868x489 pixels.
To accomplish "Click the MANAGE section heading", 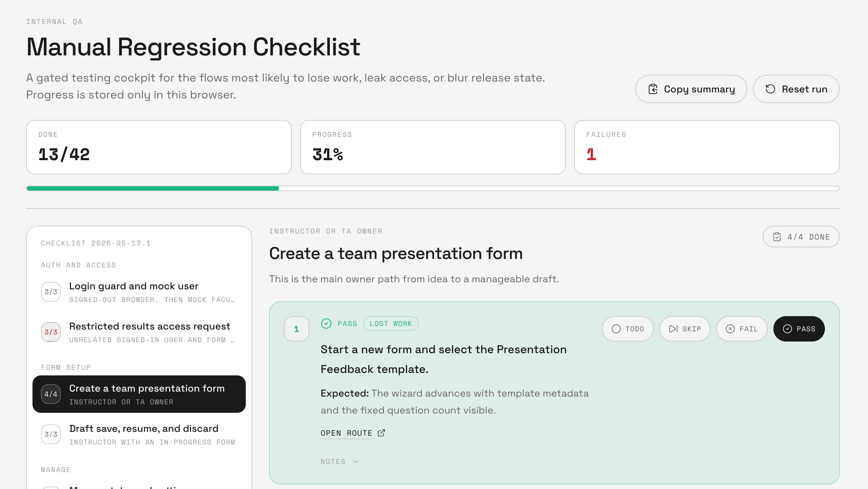I will [56, 470].
